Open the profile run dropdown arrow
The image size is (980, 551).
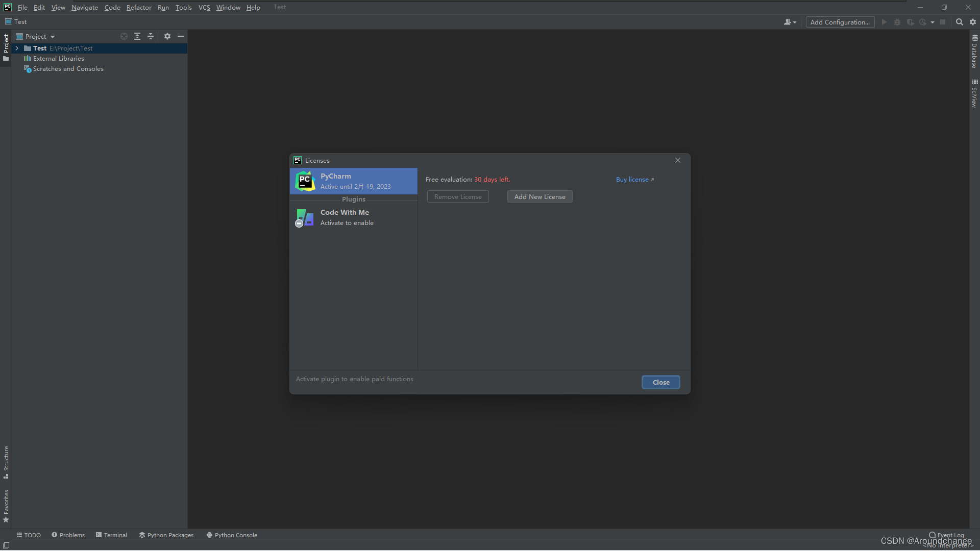tap(933, 22)
